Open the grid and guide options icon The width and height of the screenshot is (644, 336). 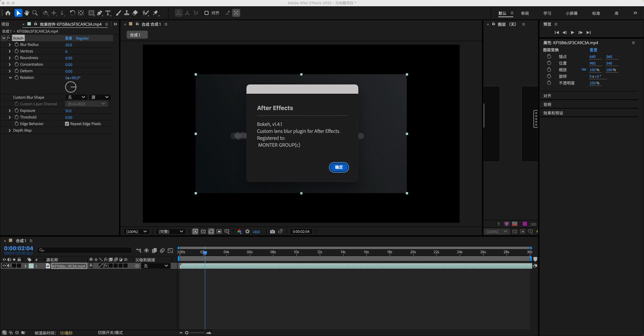pos(227,232)
